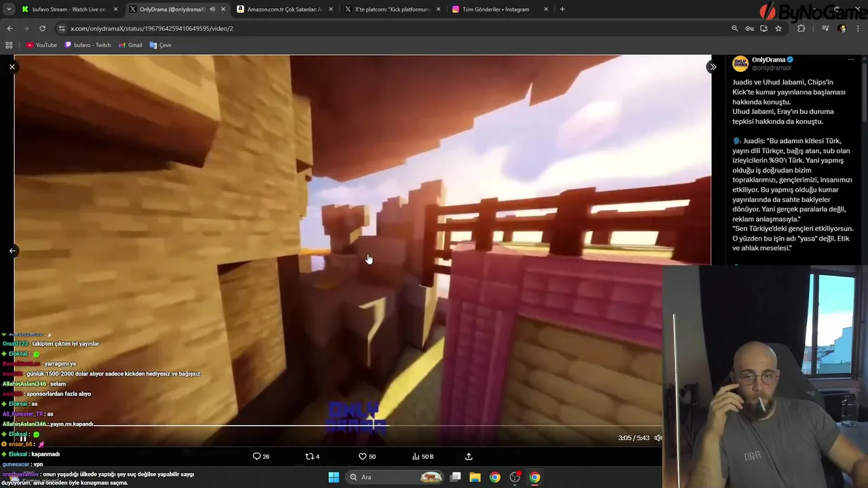Click the taskbar Ara search box
This screenshot has height=488, width=868.
(395, 477)
